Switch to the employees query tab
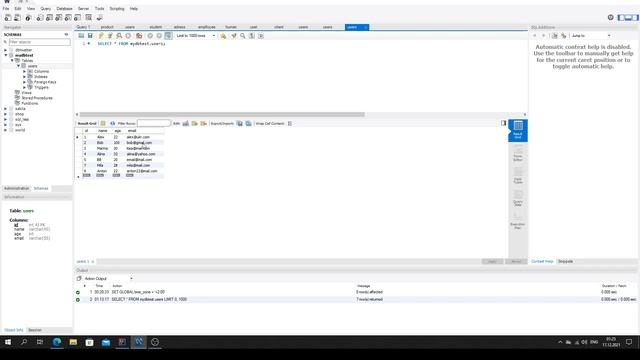This screenshot has height=360, width=640. [207, 27]
